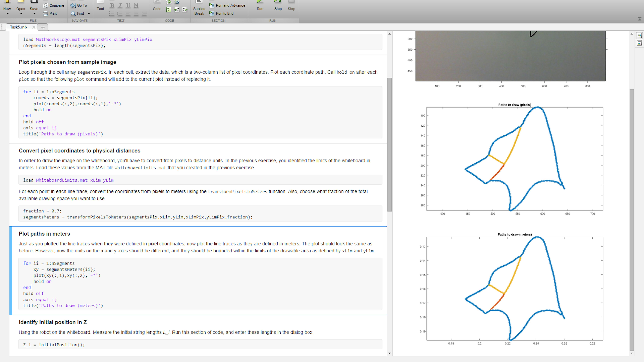Apply underline text formatting
Screen dimensions: 644x362
point(128,5)
